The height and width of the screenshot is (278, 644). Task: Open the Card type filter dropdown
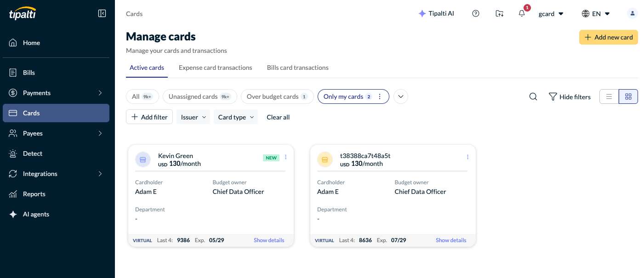236,117
